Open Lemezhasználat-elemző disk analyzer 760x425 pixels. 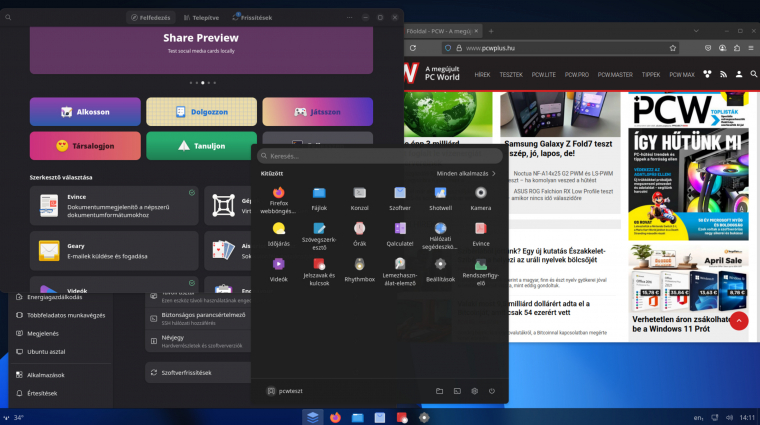400,272
